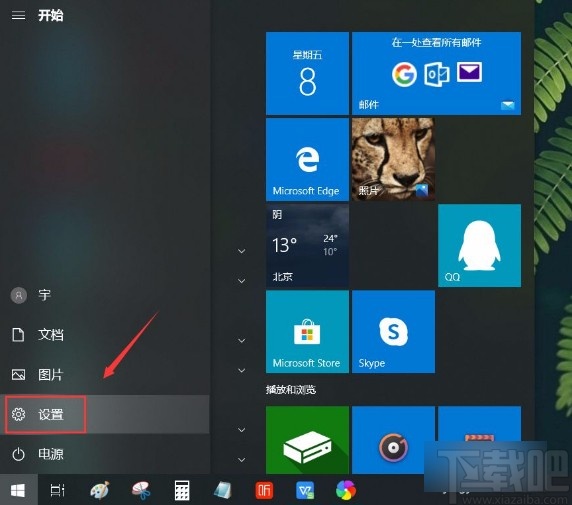The width and height of the screenshot is (572, 505).
Task: Click the power icon
Action: pyautogui.click(x=18, y=454)
